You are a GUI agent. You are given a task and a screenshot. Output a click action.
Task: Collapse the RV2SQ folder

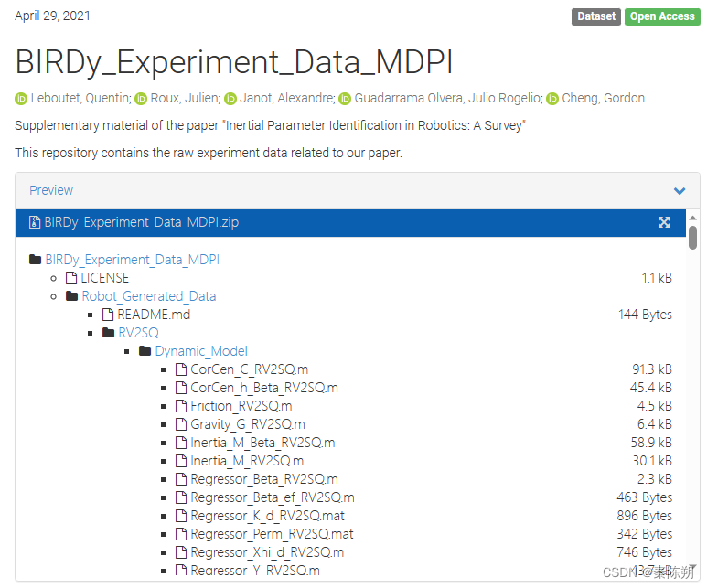(x=138, y=333)
